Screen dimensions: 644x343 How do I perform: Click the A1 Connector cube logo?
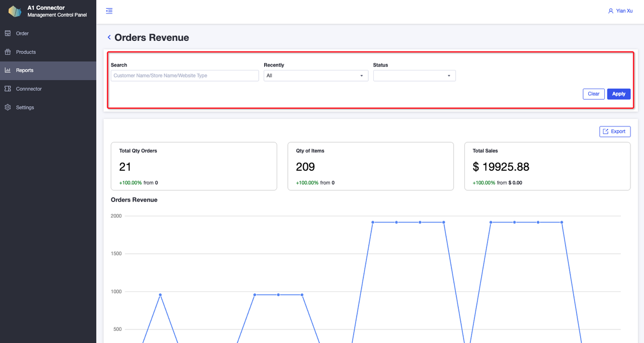tap(15, 11)
